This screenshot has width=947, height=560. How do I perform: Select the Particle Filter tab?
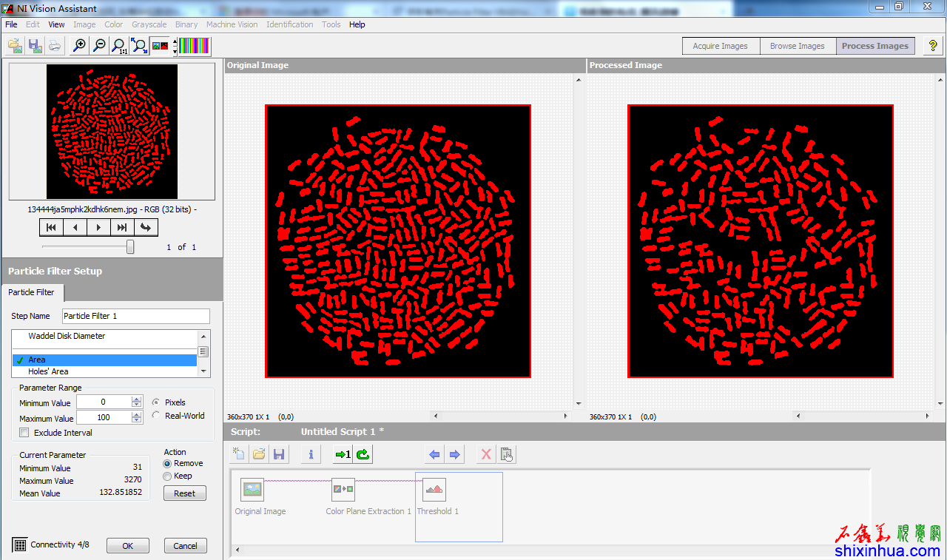pos(32,292)
